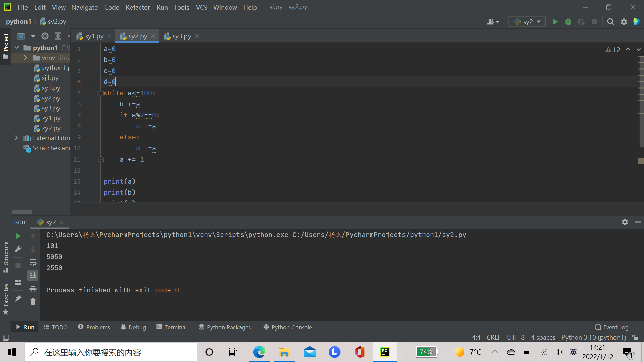Click the 4 spaces indent setting
The width and height of the screenshot is (644, 362).
tap(543, 337)
